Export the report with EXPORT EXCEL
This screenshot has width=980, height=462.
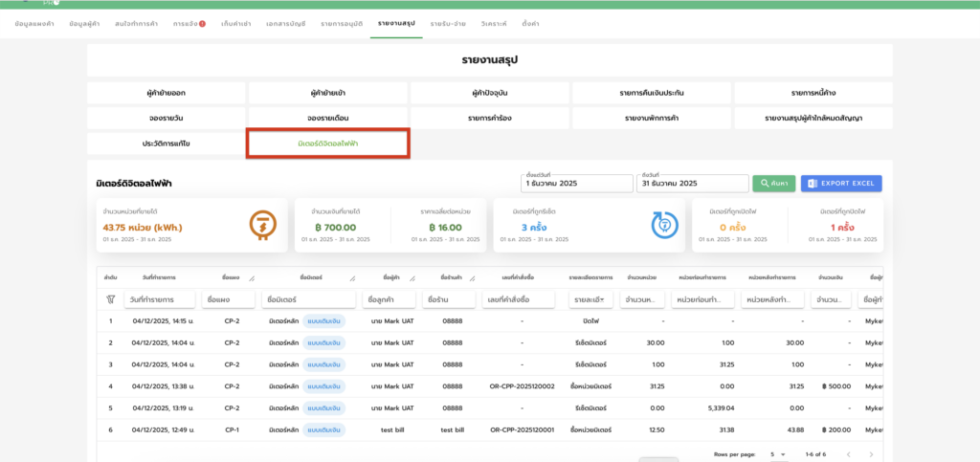click(x=841, y=183)
